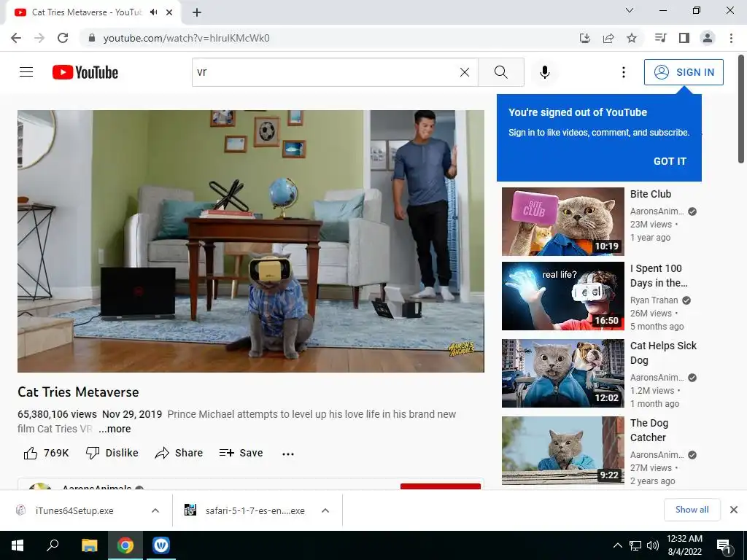Open tab search chevron in title bar

click(630, 10)
